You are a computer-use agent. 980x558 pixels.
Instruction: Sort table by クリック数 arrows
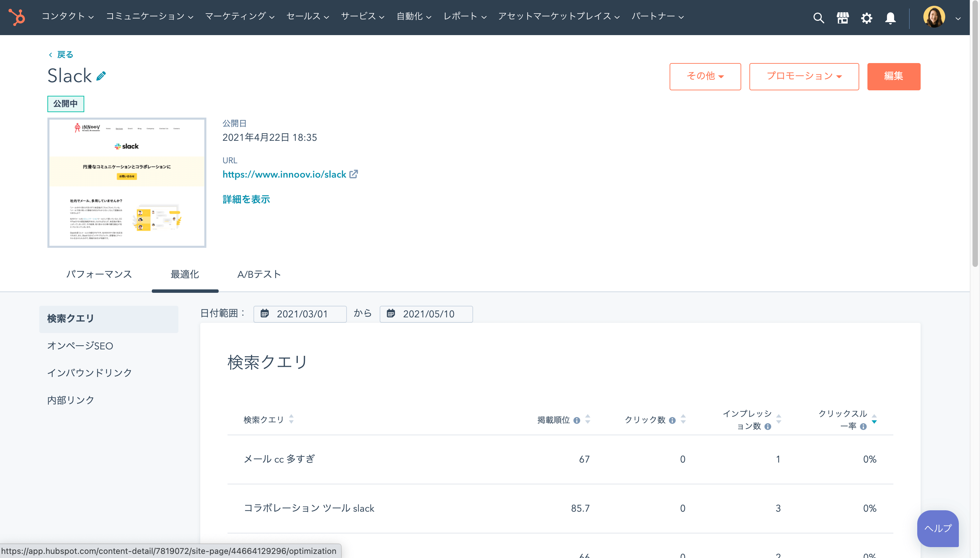tap(683, 419)
